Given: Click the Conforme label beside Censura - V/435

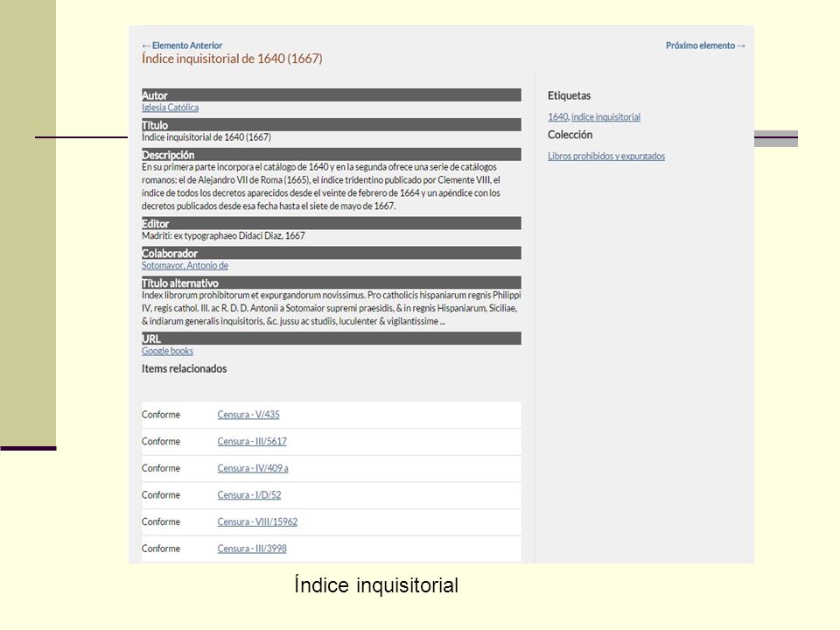Looking at the screenshot, I should click(161, 415).
